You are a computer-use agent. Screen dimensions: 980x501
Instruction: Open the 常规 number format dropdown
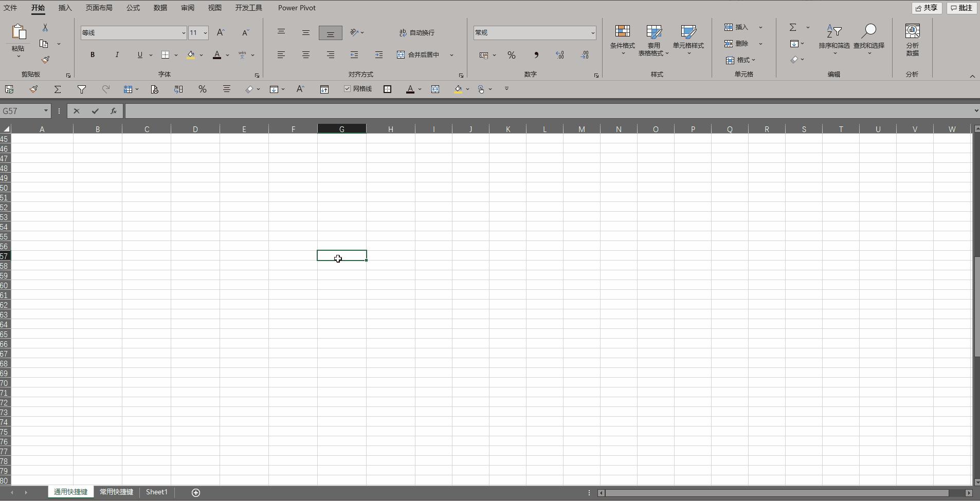point(593,33)
